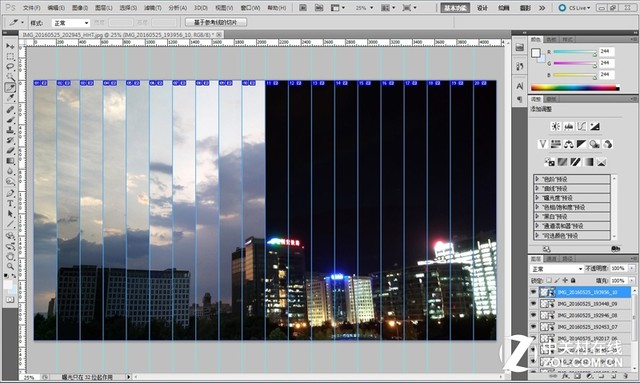Open the 滤镜(T) menu
The width and height of the screenshot is (640, 383).
[x=153, y=8]
